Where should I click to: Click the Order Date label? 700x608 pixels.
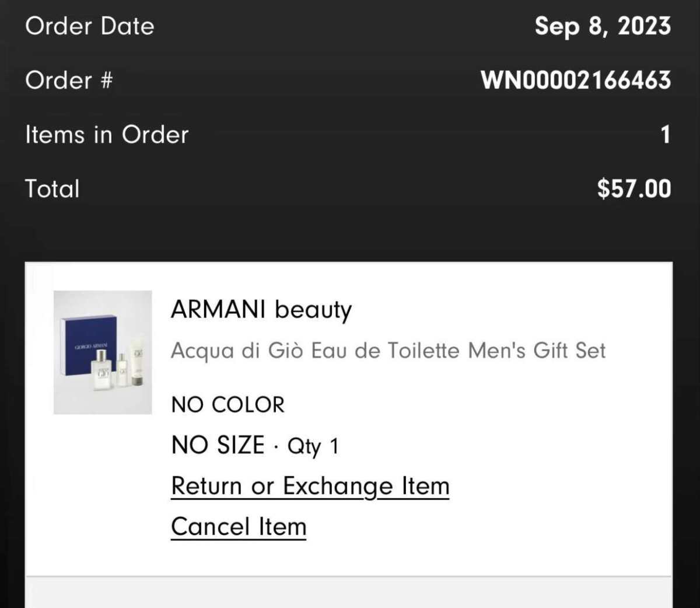click(x=90, y=26)
